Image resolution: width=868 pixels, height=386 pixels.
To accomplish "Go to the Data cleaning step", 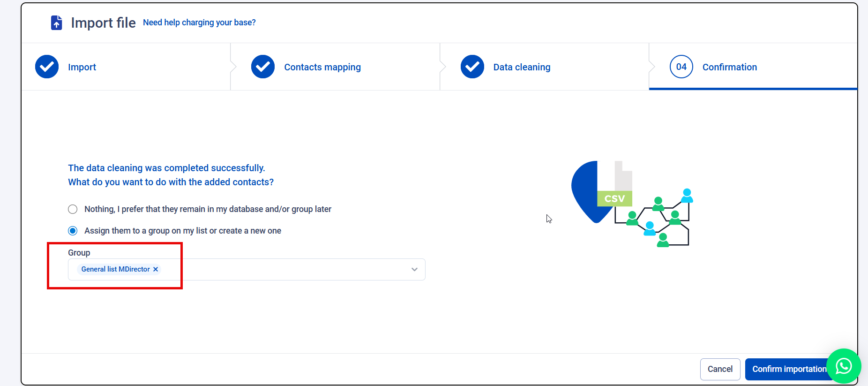I will click(522, 67).
